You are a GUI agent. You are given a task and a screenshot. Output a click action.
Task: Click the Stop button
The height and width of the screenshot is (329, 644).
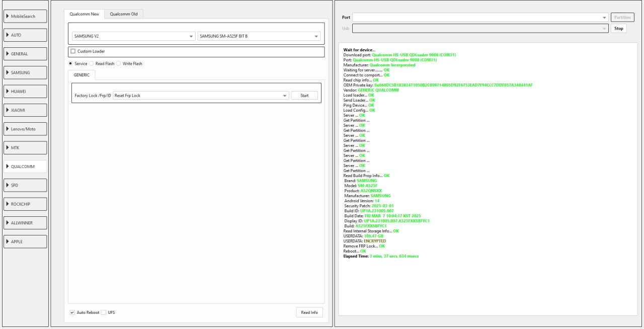pos(619,29)
